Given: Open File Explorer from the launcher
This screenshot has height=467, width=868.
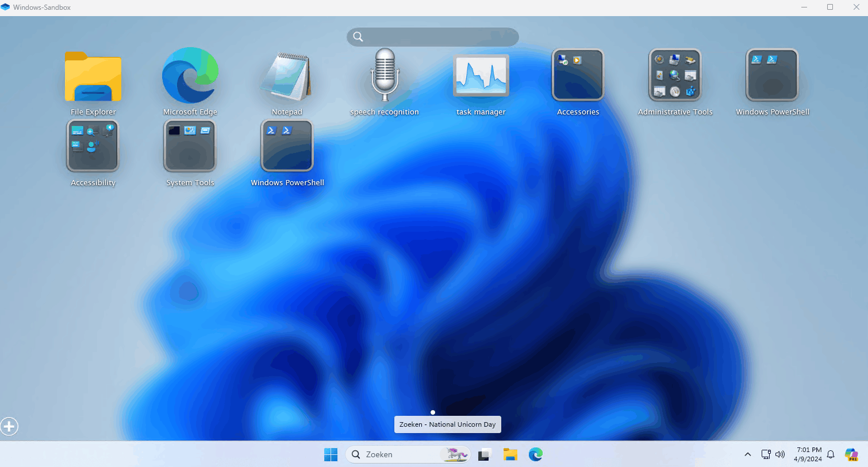Looking at the screenshot, I should pyautogui.click(x=93, y=75).
